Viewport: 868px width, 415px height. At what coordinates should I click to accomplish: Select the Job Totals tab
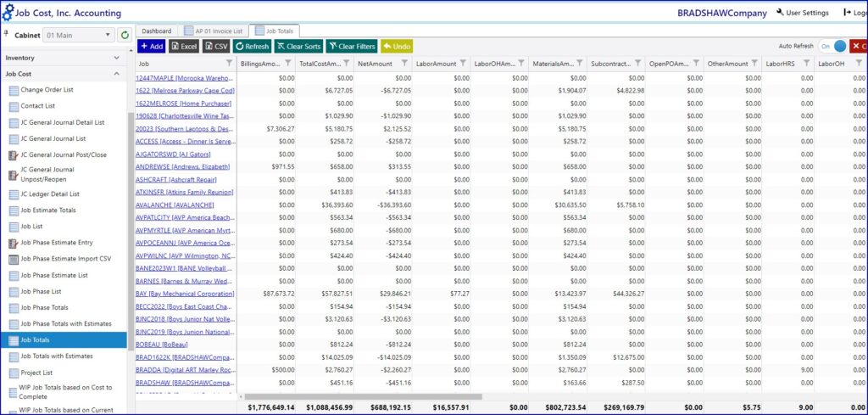coord(275,31)
